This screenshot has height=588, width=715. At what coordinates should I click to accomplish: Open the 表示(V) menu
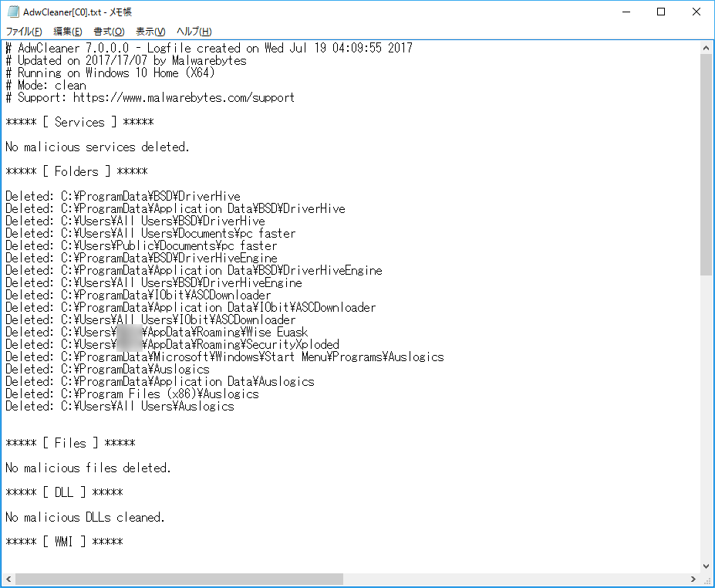(x=150, y=32)
